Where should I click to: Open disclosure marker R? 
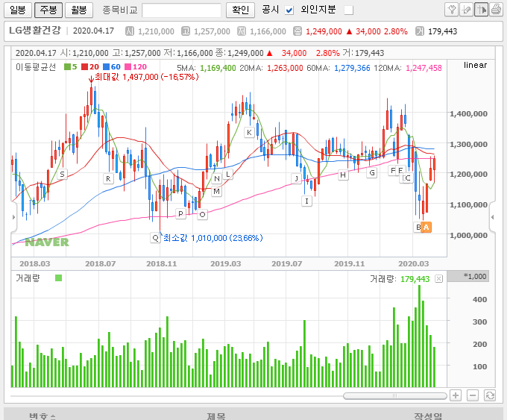(x=108, y=179)
